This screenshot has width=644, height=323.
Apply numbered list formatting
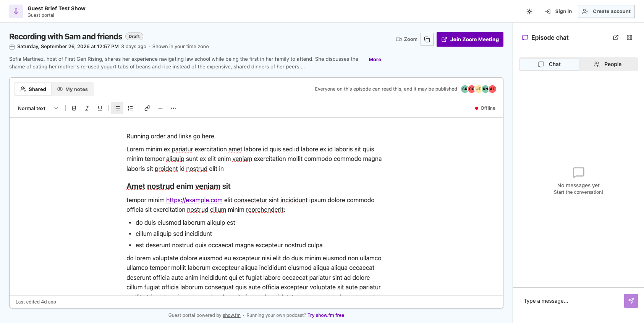(130, 108)
